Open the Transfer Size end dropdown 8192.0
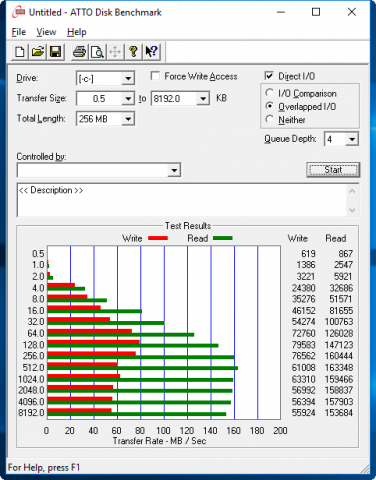 (x=203, y=99)
